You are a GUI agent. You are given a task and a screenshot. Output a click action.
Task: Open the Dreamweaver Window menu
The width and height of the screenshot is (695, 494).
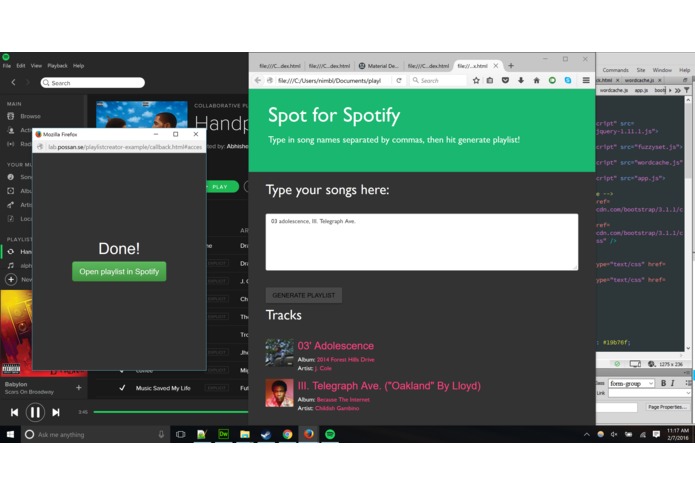coord(662,70)
